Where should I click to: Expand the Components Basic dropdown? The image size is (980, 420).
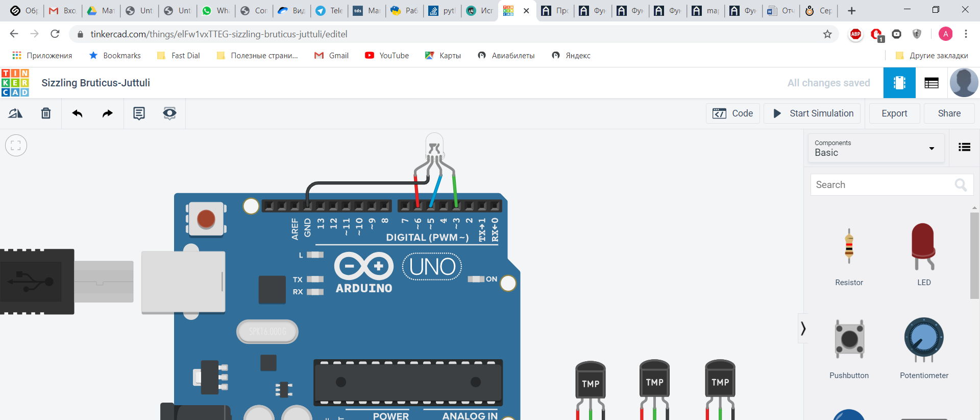[x=876, y=148]
